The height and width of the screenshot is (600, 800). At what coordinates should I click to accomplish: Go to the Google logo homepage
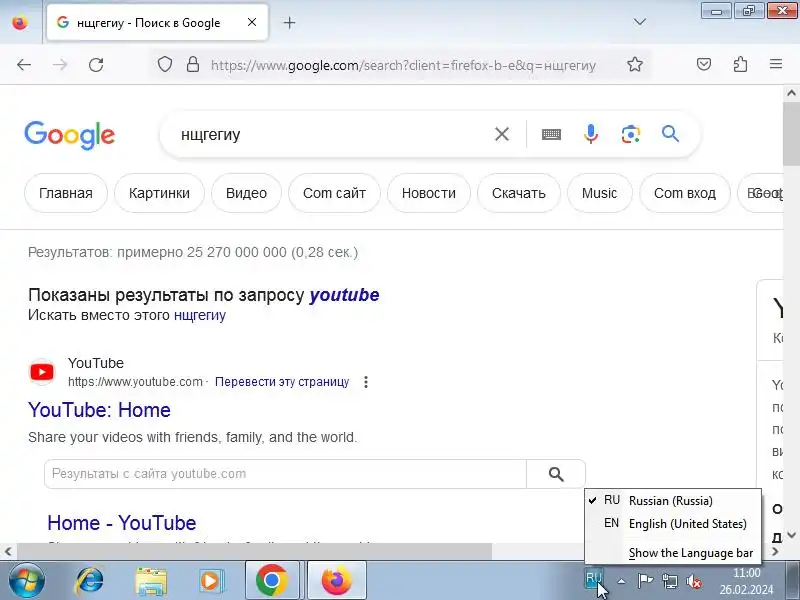pos(69,135)
